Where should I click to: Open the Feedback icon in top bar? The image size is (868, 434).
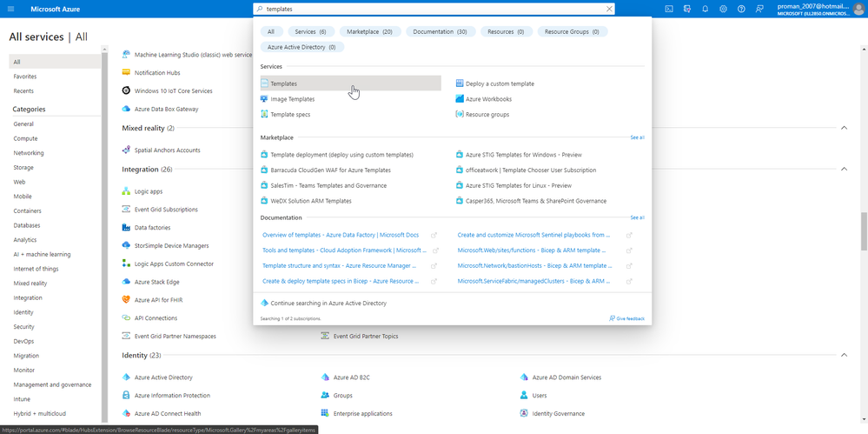coord(759,9)
